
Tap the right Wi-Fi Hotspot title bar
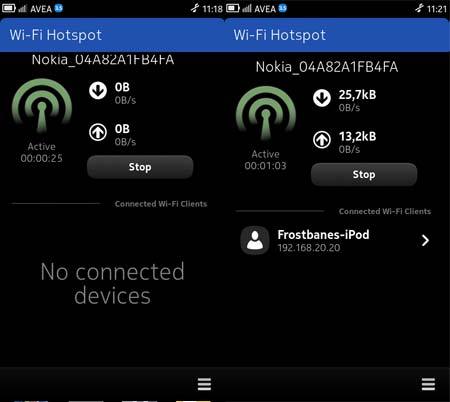337,35
